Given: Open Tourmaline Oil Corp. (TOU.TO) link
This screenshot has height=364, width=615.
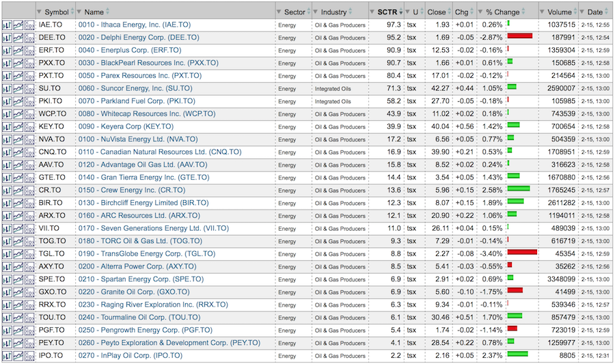Looking at the screenshot, I should (139, 318).
